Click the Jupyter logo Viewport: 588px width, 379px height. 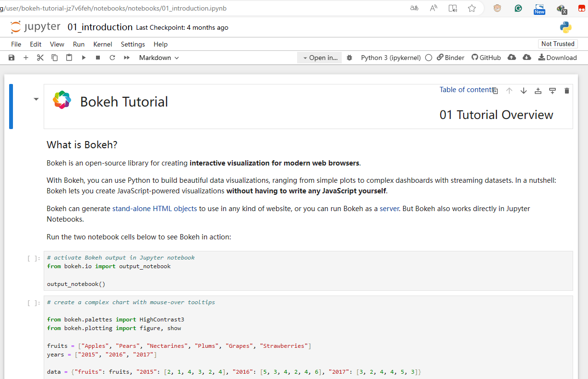click(36, 27)
